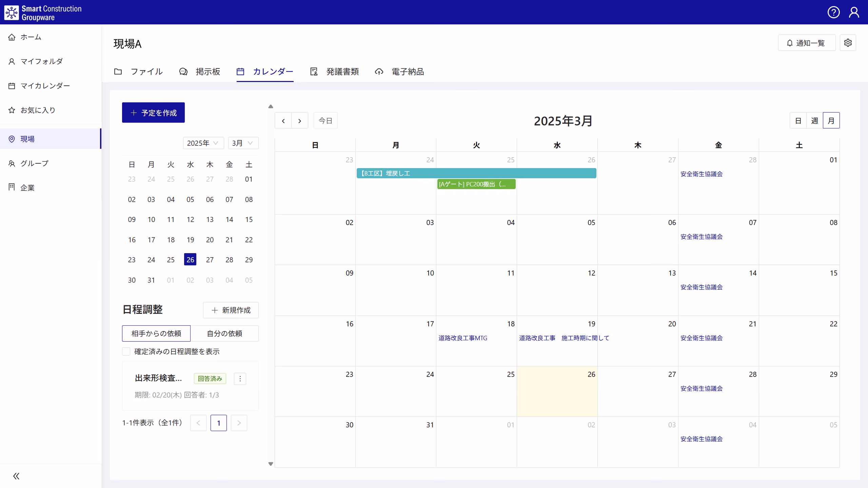Open 道路改良工事MTG event on 18th

pos(463,338)
